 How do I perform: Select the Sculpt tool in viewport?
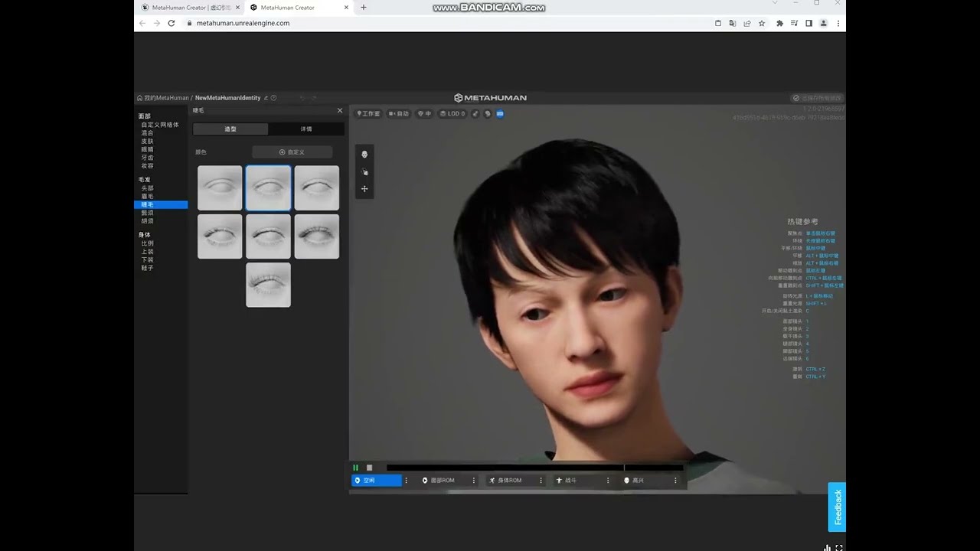(x=364, y=172)
